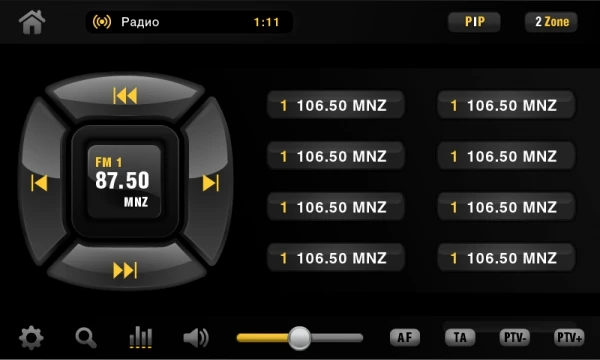Seek down with bottom fast-forward pad
Screen dimensions: 600x360
tap(125, 270)
